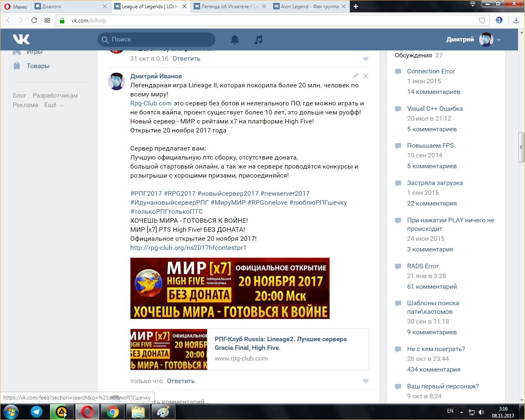Screen dimensions: 525x420
Task: Delete Дмитрий Иванов's comment with X icon
Action: click(366, 76)
